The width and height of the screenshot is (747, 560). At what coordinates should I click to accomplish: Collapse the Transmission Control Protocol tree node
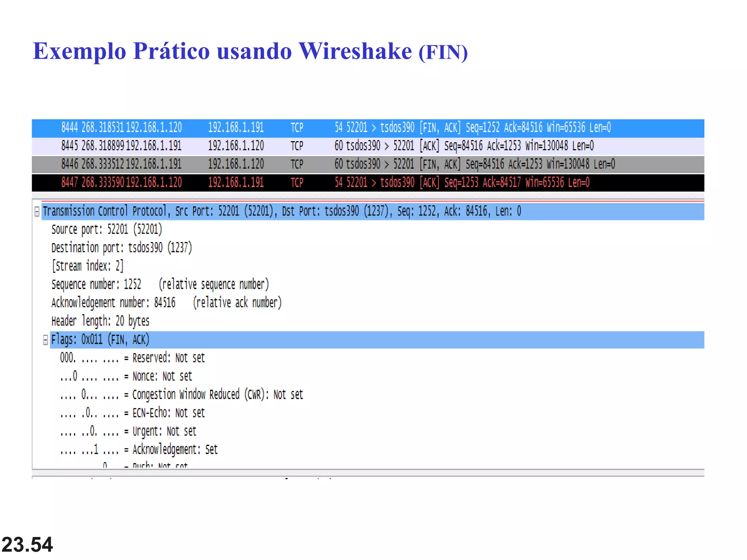point(37,211)
